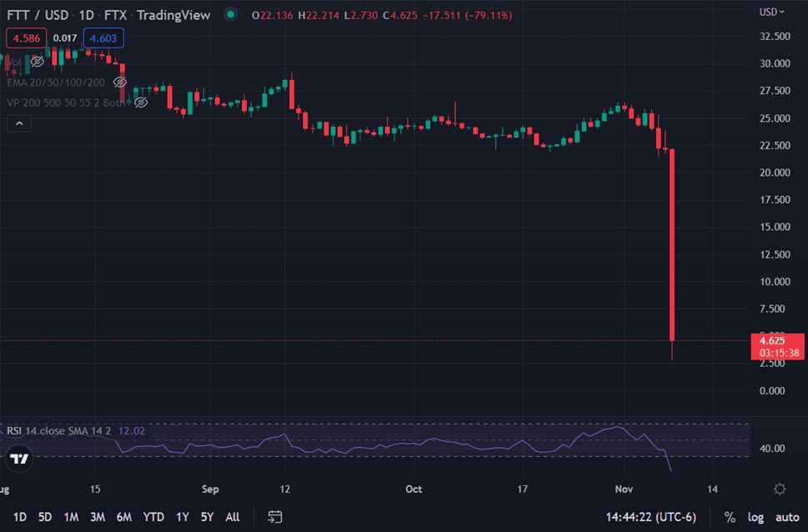
Task: Open the USD currency dropdown
Action: pyautogui.click(x=771, y=12)
